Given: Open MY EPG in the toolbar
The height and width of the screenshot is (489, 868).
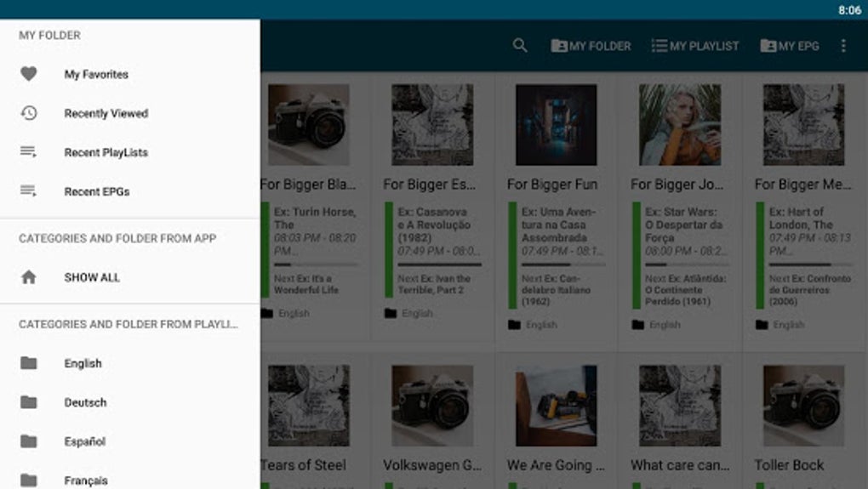Looking at the screenshot, I should click(790, 46).
